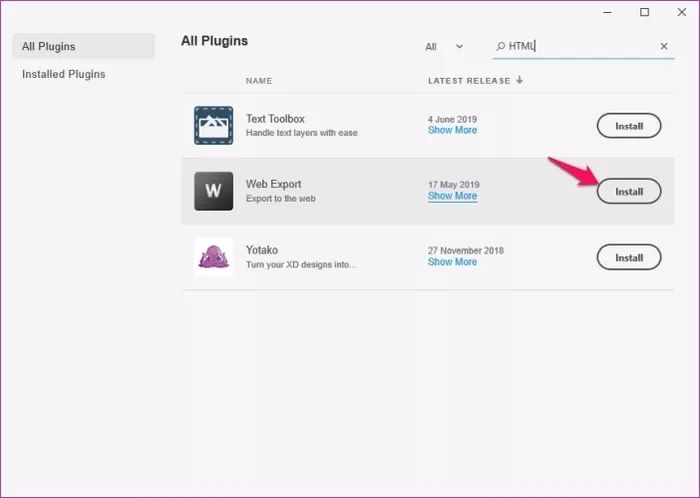This screenshot has height=498, width=700.
Task: Open the All filter dropdown
Action: click(x=444, y=46)
